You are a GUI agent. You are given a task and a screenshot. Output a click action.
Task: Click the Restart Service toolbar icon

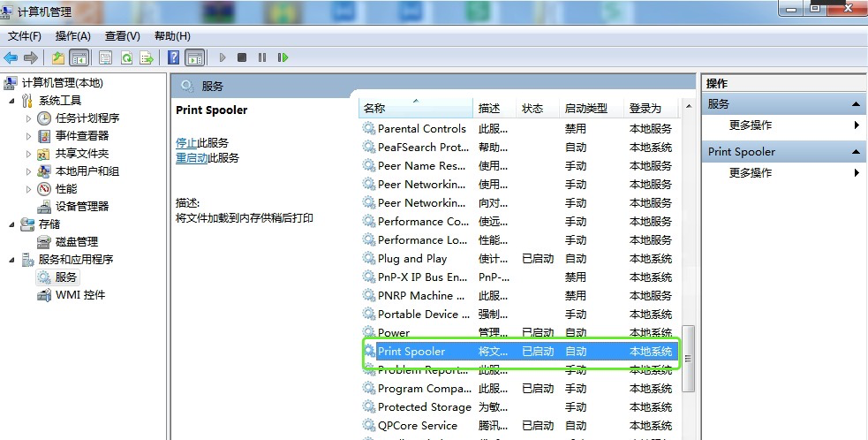tap(283, 57)
